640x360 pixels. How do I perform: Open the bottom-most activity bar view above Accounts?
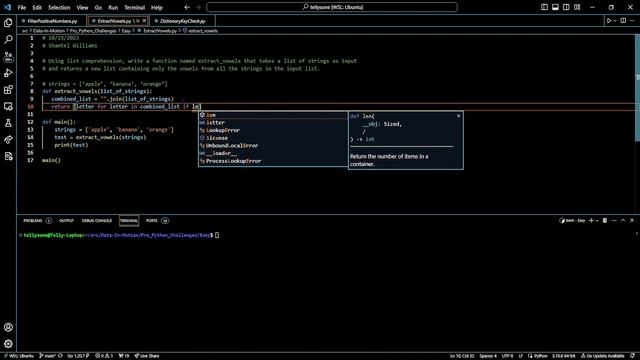tap(8, 156)
